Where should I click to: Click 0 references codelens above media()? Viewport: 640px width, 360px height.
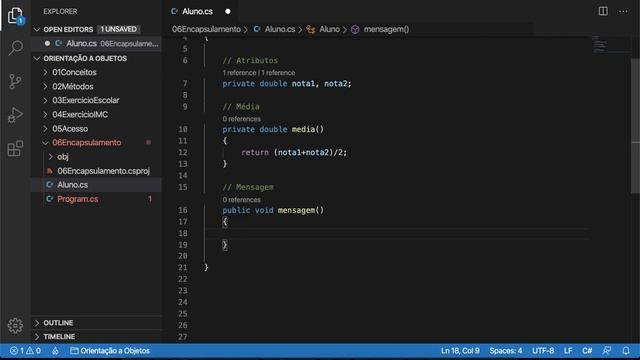point(241,119)
